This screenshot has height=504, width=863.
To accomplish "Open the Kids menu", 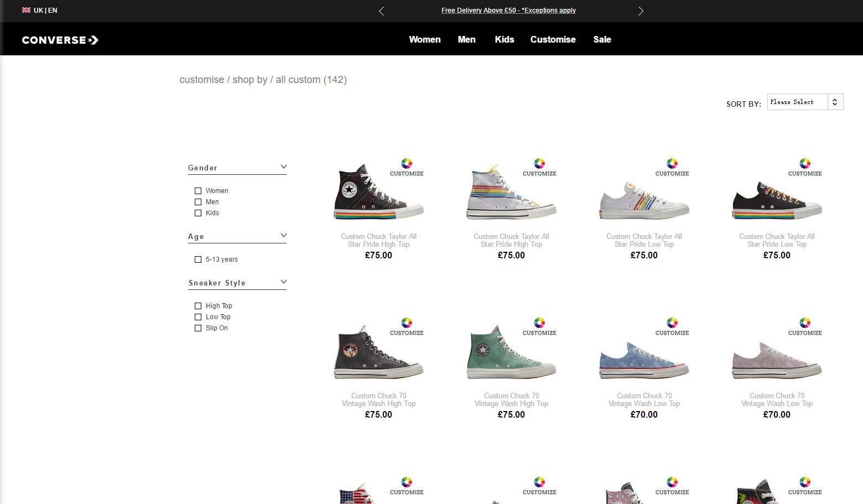I will 505,39.
